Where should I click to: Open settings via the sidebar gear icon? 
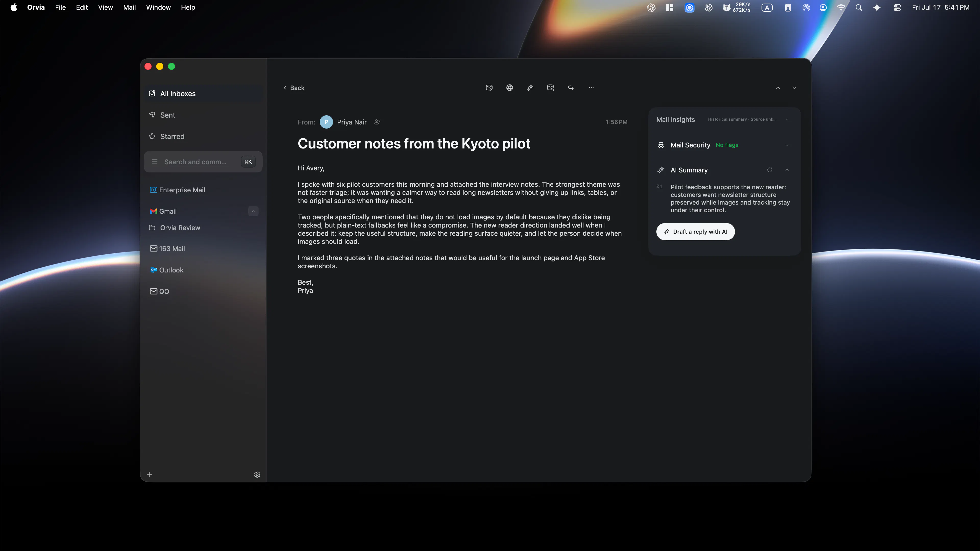coord(257,474)
